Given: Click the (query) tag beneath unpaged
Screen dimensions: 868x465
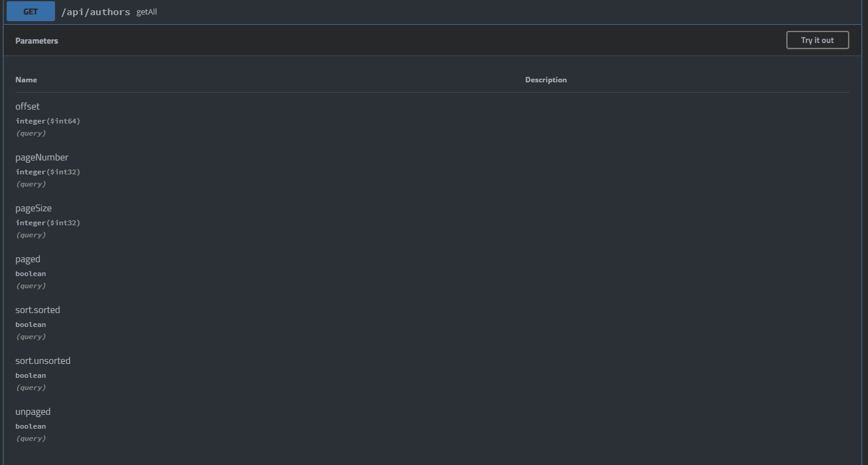Looking at the screenshot, I should [31, 438].
